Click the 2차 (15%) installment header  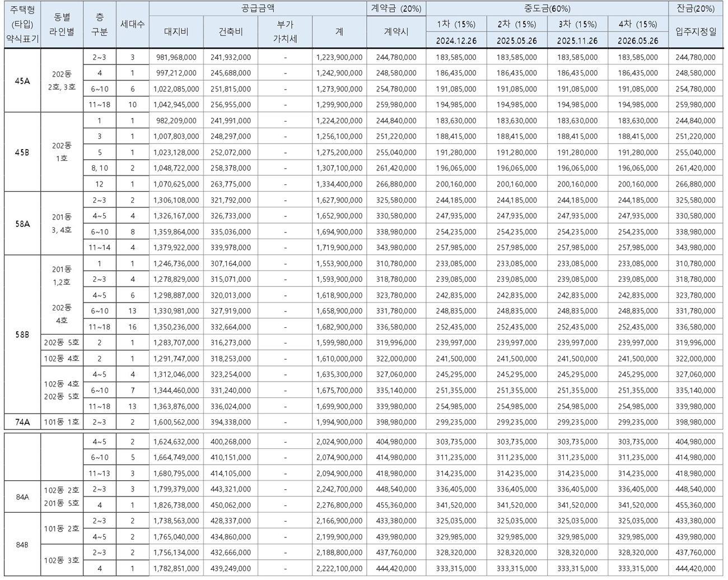click(516, 24)
